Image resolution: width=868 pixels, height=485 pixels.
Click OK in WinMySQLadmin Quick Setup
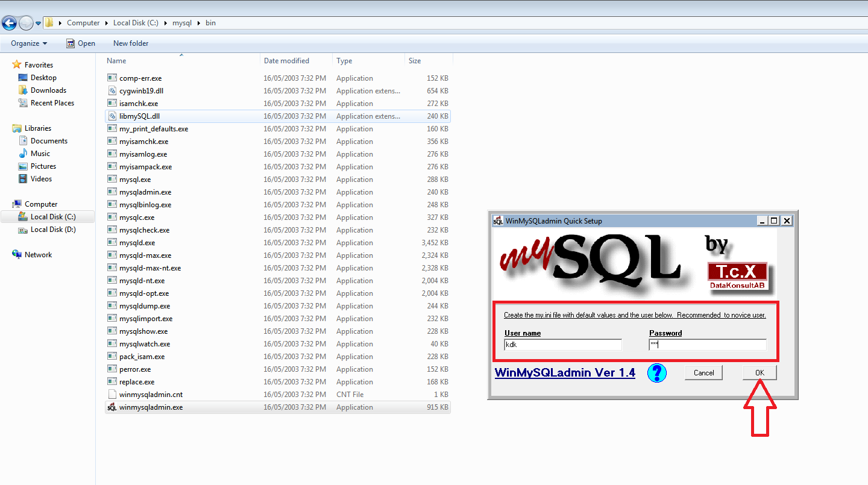(759, 373)
